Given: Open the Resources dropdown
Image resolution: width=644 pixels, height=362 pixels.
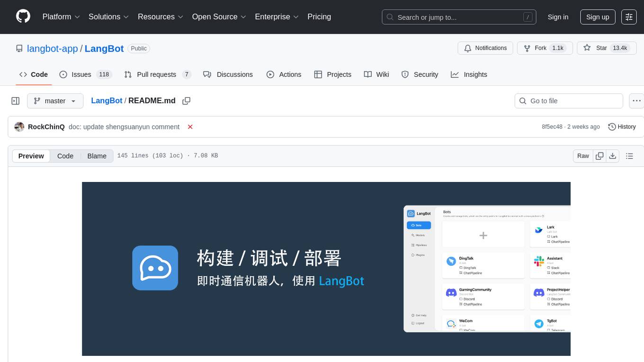Looking at the screenshot, I should point(161,17).
